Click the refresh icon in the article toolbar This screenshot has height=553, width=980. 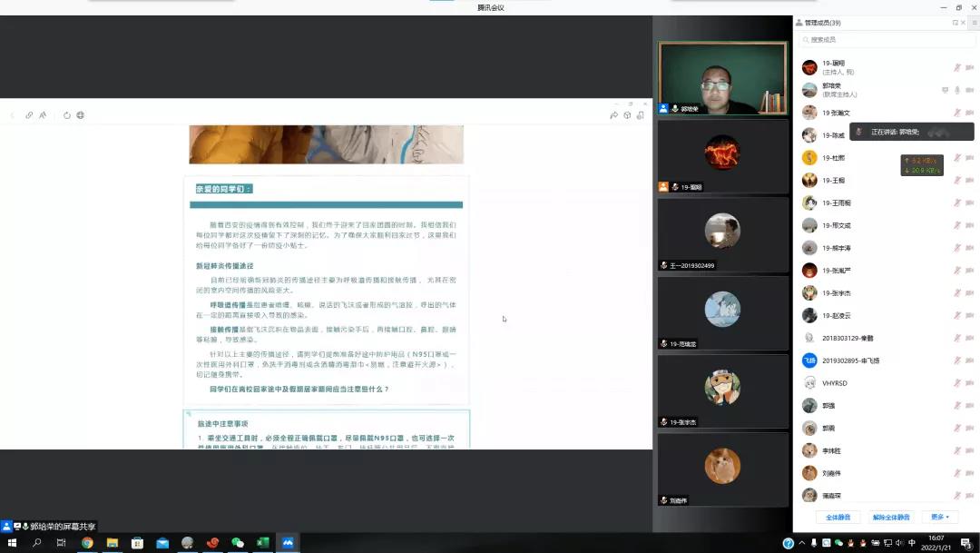coord(66,115)
